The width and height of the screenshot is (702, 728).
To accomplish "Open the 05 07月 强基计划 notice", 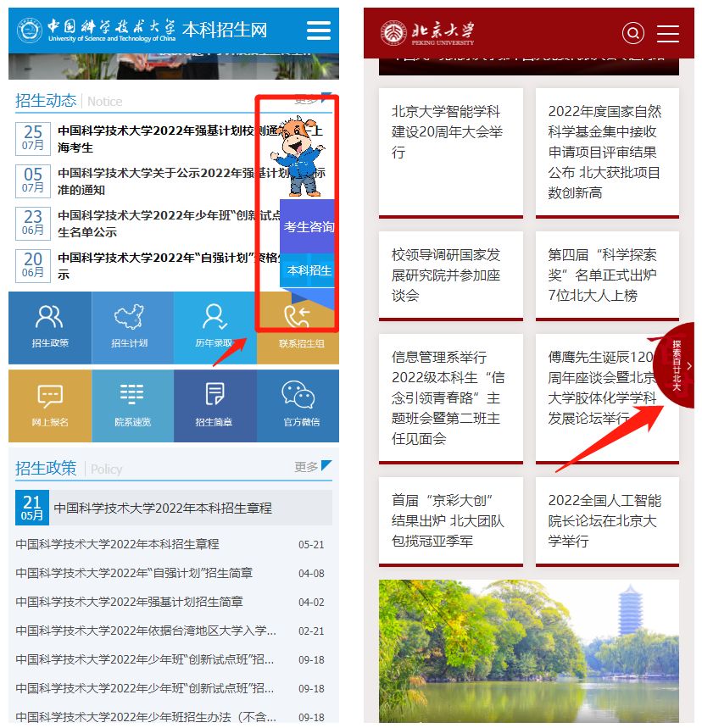I will pos(174,181).
